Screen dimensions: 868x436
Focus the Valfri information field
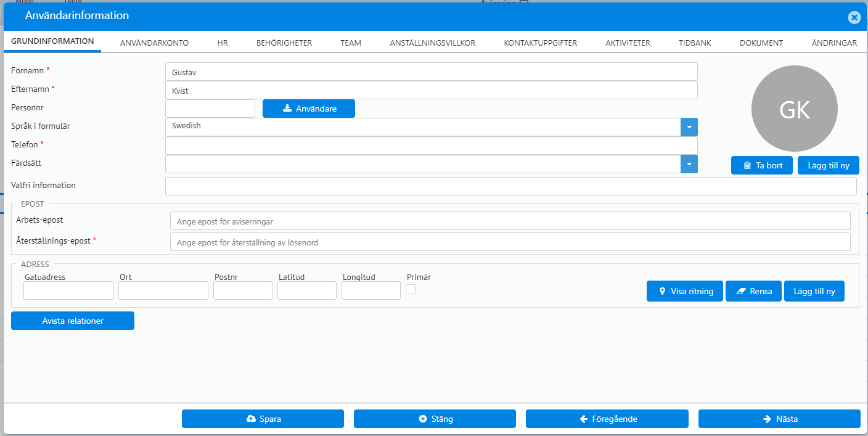click(511, 186)
